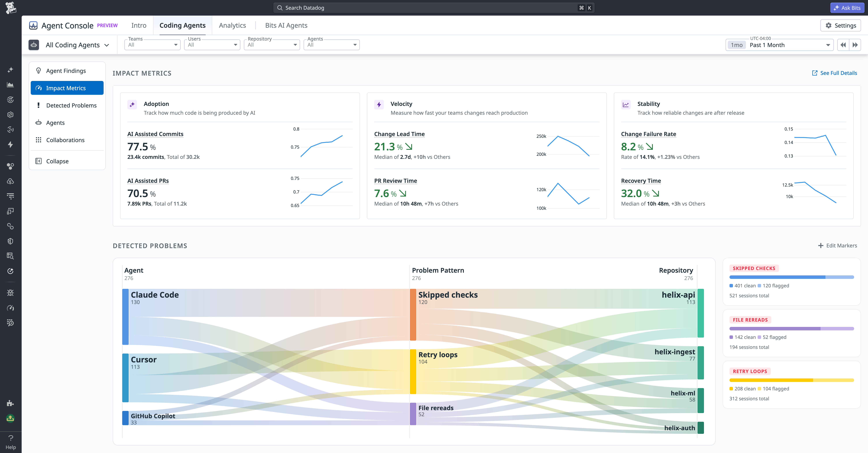Click the signal-waves sidebar icon
Image resolution: width=868 pixels, height=453 pixels.
pyautogui.click(x=10, y=130)
